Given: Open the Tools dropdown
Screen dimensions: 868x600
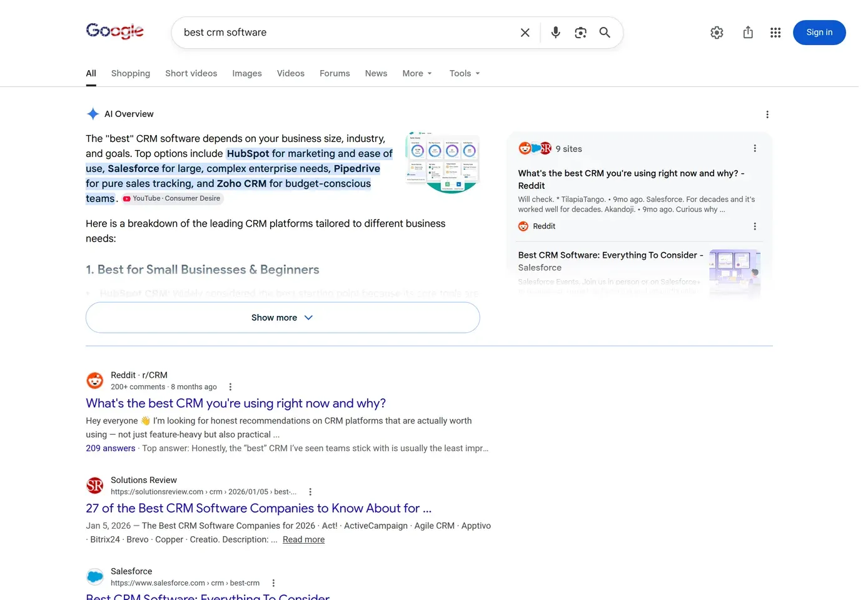Looking at the screenshot, I should point(465,73).
